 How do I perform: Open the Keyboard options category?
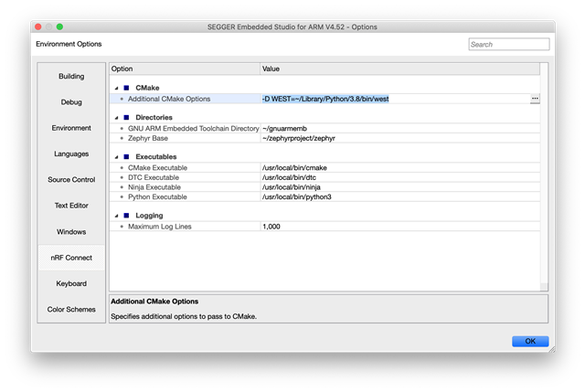click(71, 283)
